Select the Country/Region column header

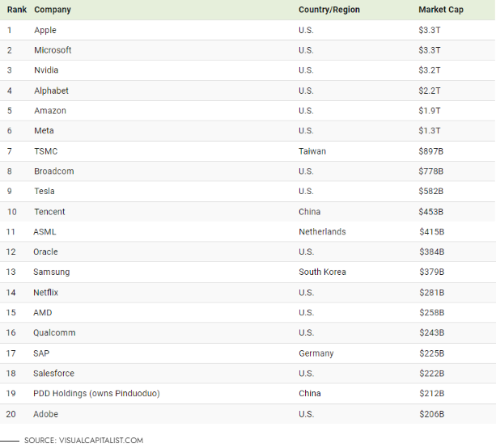click(x=329, y=10)
